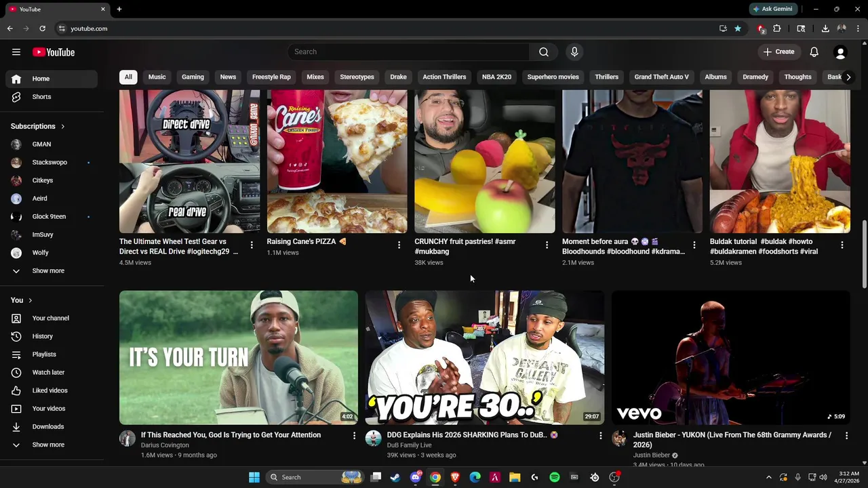The image size is (868, 488).
Task: Open more options for Ultimate Wheel Test video
Action: coord(252,245)
